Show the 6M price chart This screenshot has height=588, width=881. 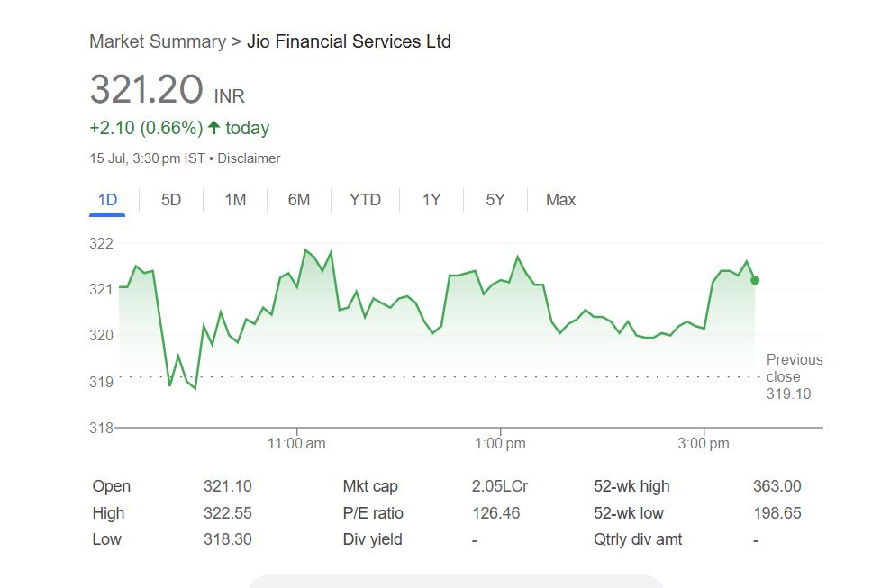click(299, 200)
